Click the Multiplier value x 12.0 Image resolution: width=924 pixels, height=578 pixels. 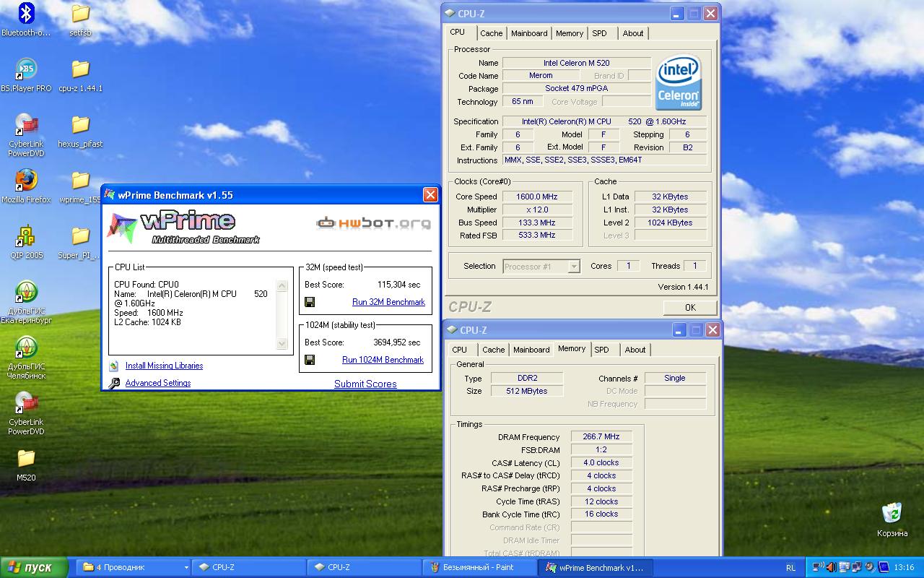(537, 210)
